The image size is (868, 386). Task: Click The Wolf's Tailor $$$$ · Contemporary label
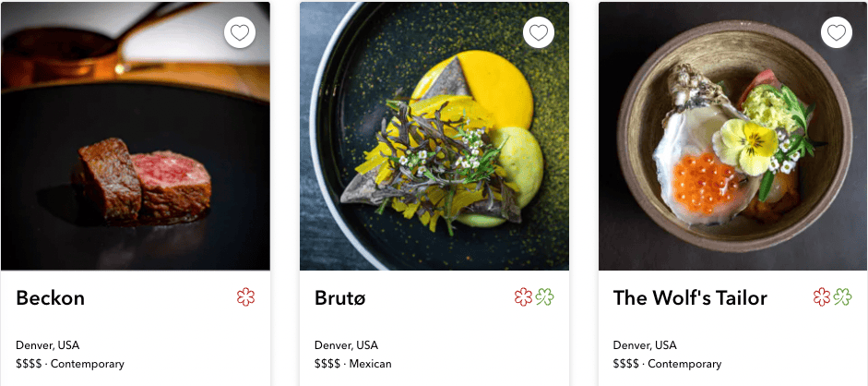pos(668,364)
